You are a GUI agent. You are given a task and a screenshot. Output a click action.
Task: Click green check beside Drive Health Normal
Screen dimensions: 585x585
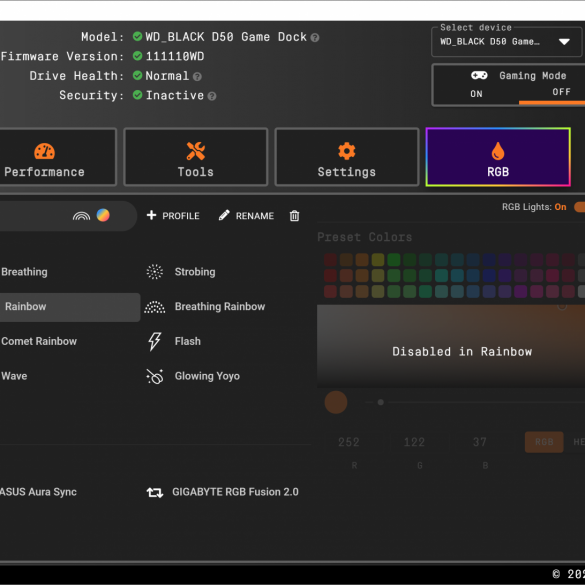(x=137, y=75)
